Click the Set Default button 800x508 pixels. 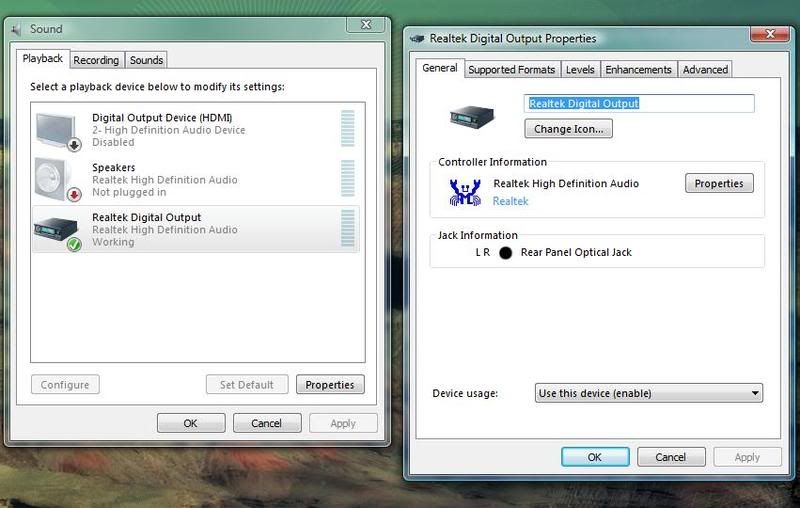coord(247,385)
